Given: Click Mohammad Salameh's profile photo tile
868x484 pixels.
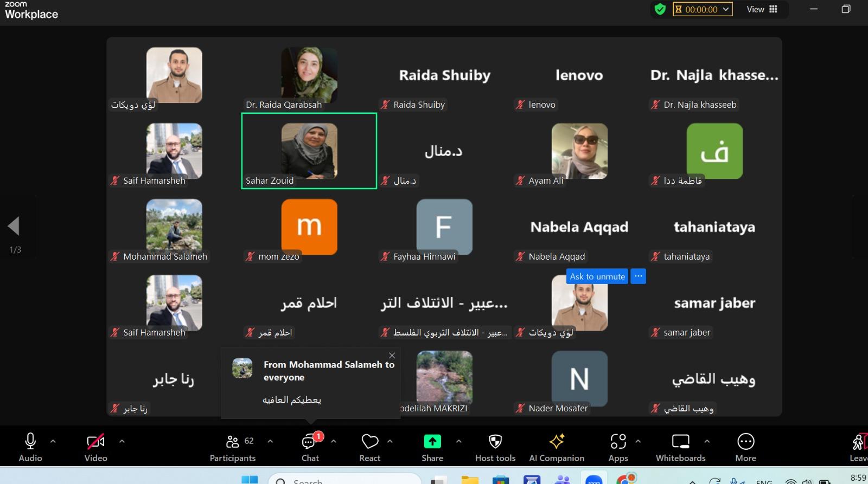Looking at the screenshot, I should [x=174, y=227].
